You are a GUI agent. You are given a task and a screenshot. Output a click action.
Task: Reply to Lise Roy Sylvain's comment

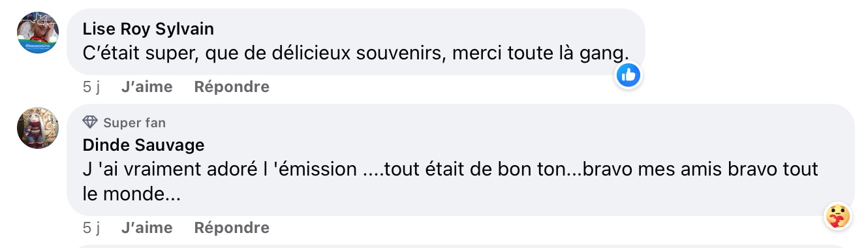point(232,87)
